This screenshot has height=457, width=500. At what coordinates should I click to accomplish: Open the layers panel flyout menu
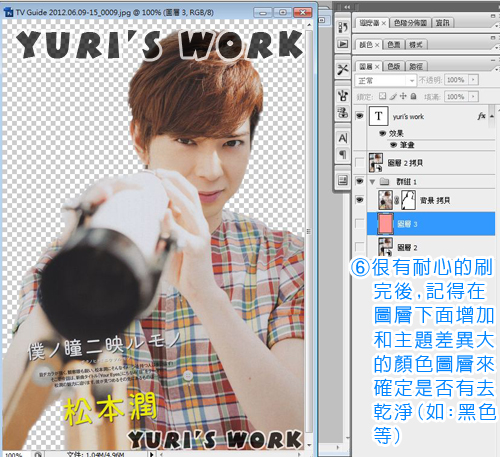point(497,69)
